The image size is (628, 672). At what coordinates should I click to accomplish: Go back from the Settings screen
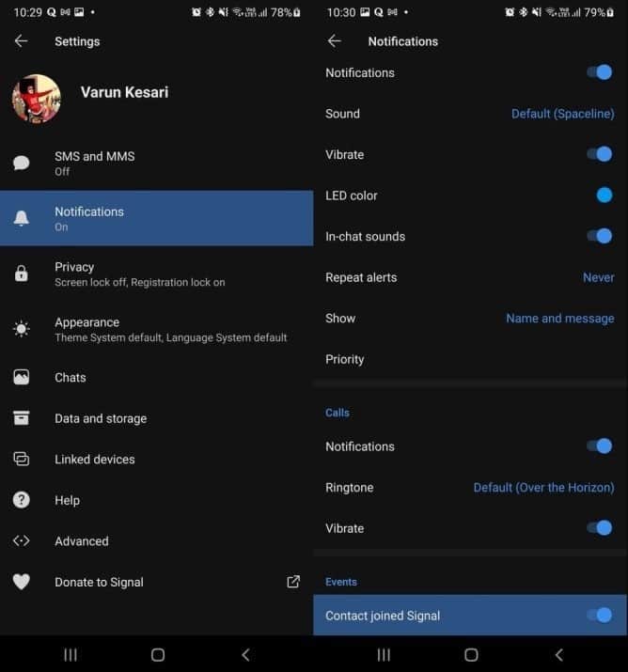(21, 41)
